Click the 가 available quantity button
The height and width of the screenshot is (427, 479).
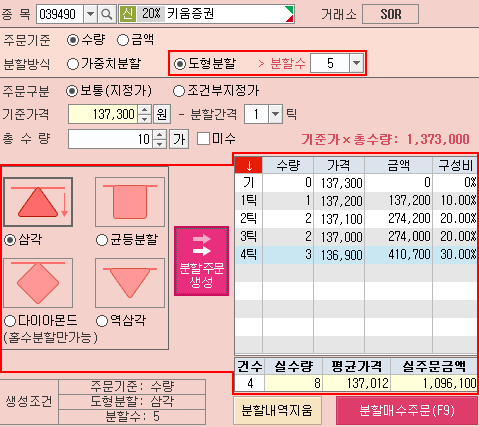point(179,139)
